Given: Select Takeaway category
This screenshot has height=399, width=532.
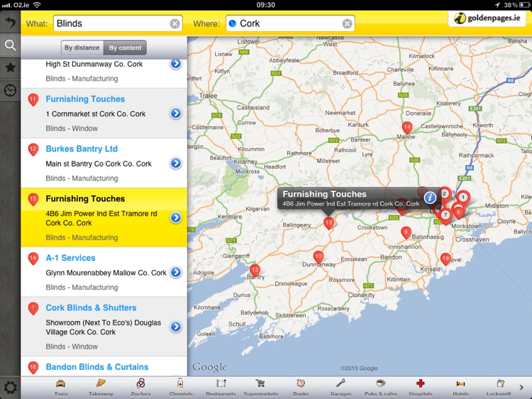Looking at the screenshot, I should click(x=101, y=388).
